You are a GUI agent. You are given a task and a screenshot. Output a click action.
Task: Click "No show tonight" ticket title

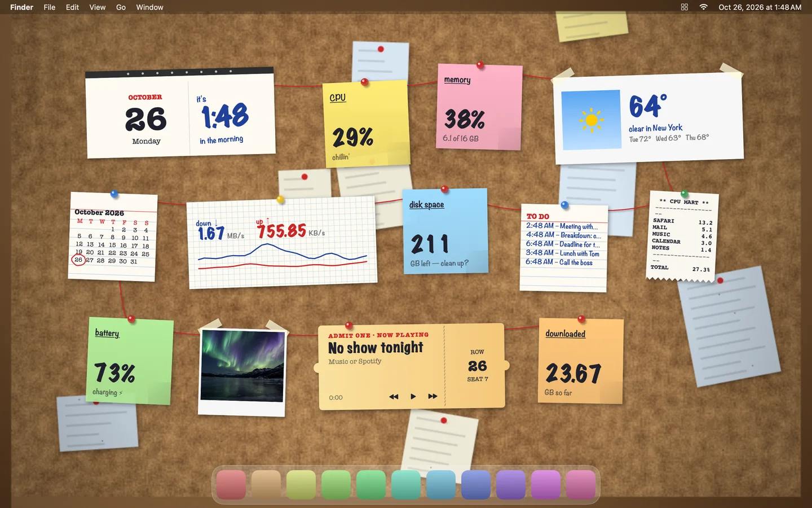pos(376,348)
